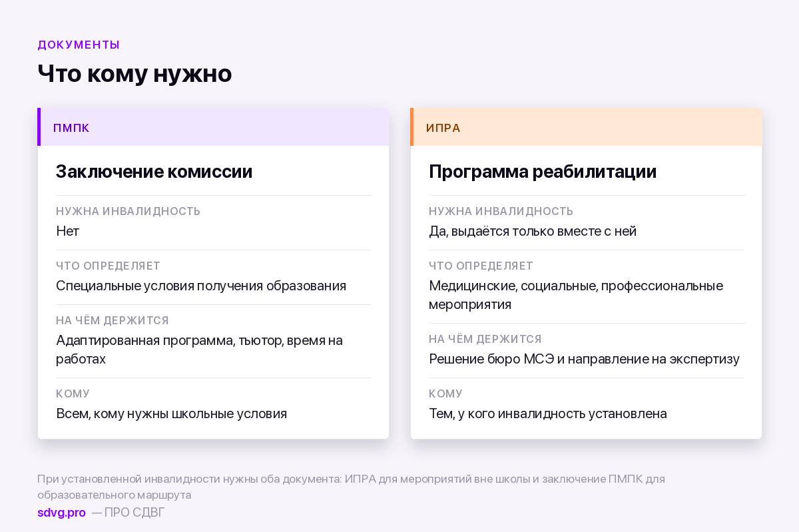Screen dimensions: 799x532
Task: Click 'Адаптированная программа, тьютор, время на работах'
Action: point(199,350)
